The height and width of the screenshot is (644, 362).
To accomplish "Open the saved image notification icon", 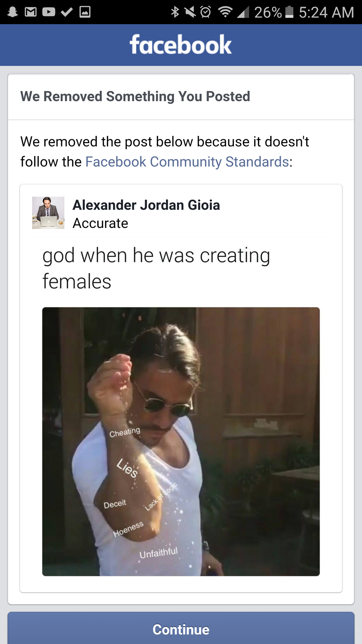I will (85, 12).
